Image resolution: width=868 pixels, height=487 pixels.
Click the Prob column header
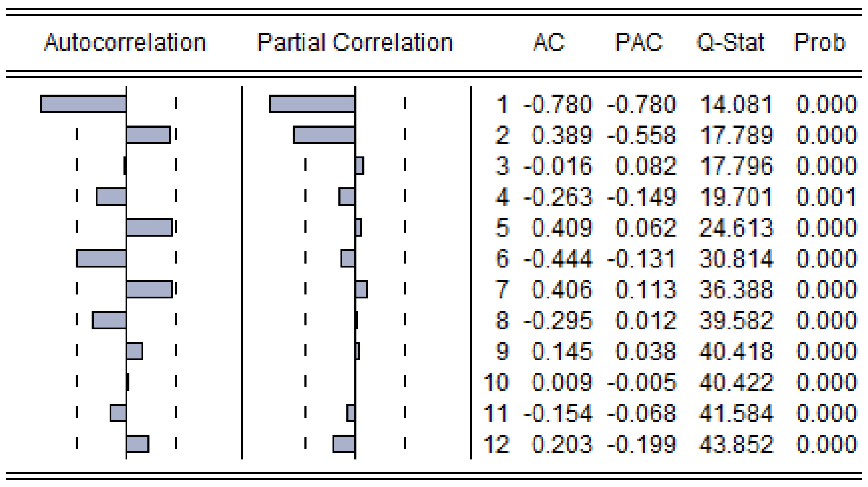coord(819,43)
